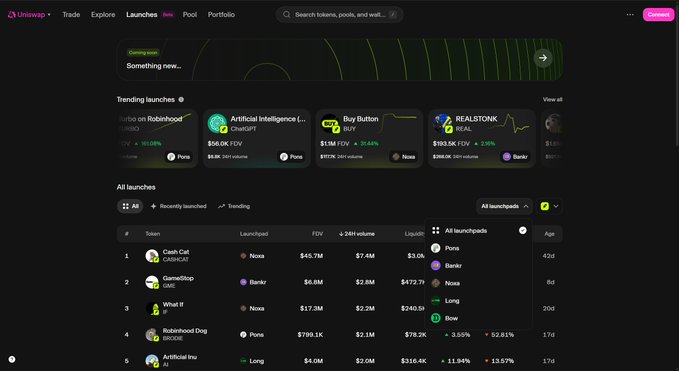Sort by FDV column header

tap(317, 234)
